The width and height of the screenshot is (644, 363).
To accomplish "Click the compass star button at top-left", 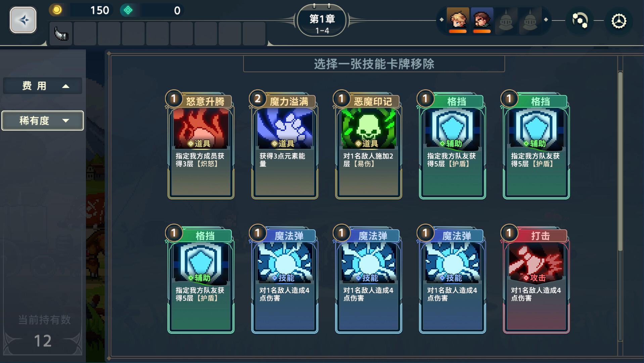I will (x=23, y=20).
